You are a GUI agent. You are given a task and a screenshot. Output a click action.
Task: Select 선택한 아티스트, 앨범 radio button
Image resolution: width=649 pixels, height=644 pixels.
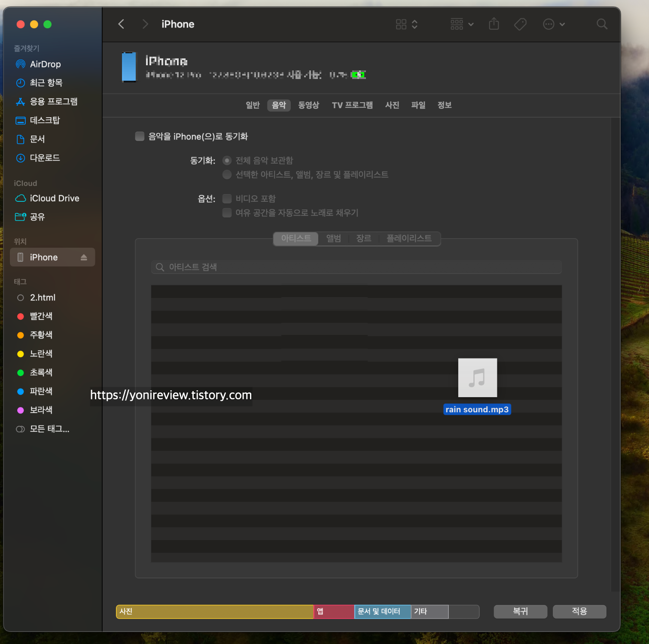[x=227, y=175]
